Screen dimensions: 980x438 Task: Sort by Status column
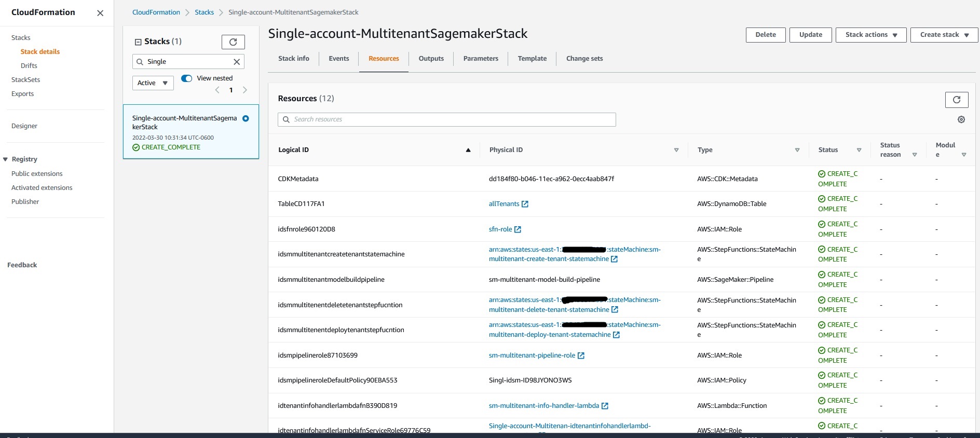click(859, 150)
